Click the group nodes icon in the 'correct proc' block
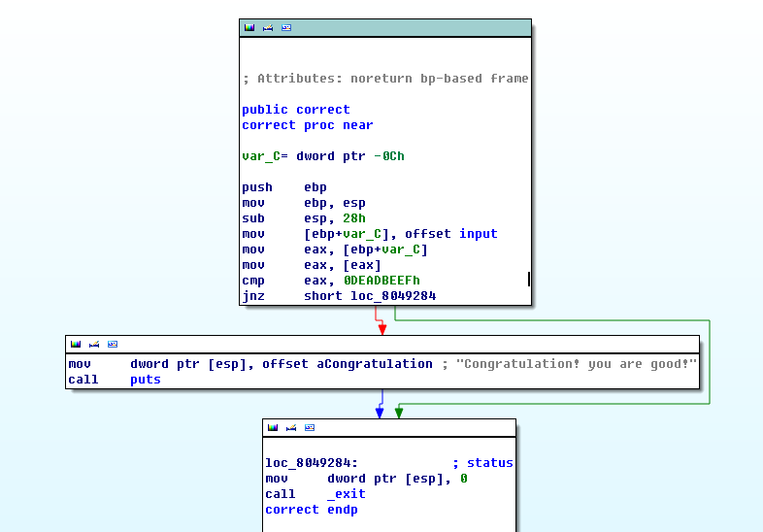The image size is (763, 532). (x=286, y=28)
